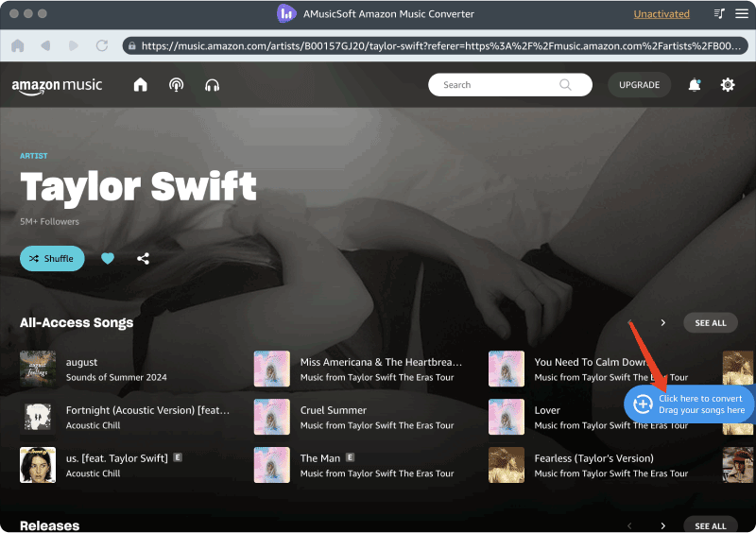The width and height of the screenshot is (756, 533).
Task: Click next arrow in Releases
Action: (x=663, y=525)
